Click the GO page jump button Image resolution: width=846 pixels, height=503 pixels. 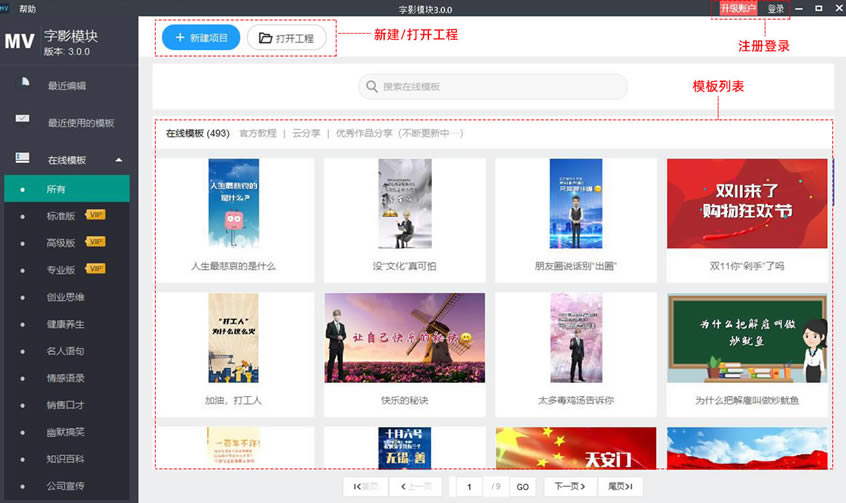coord(522,487)
